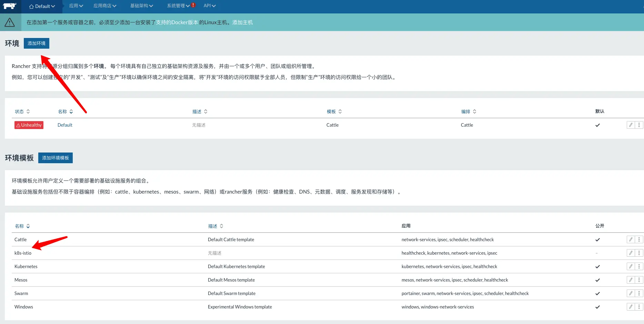Click the edit pencil for the Kubernetes template
Image resolution: width=644 pixels, height=324 pixels.
tap(631, 266)
